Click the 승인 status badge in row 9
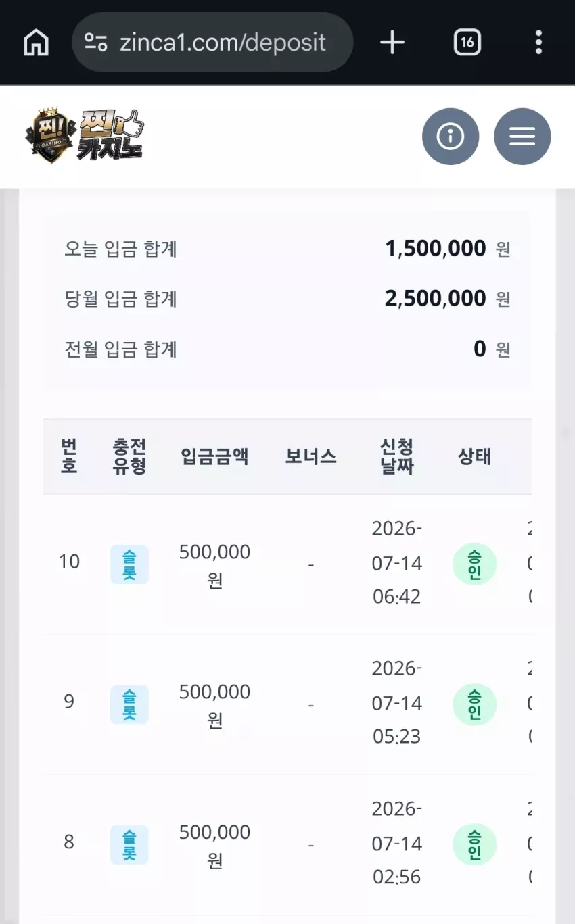The width and height of the screenshot is (575, 924). click(475, 705)
